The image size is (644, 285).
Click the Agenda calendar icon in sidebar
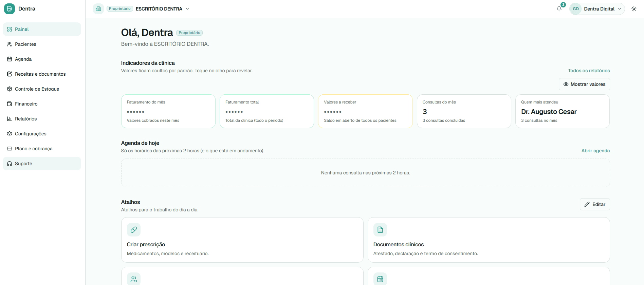click(10, 59)
